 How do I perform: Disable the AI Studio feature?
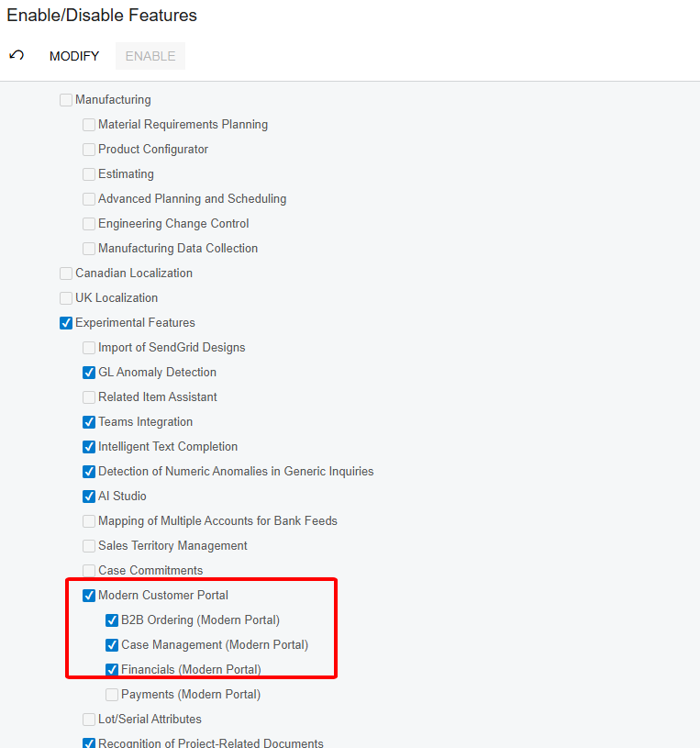88,496
